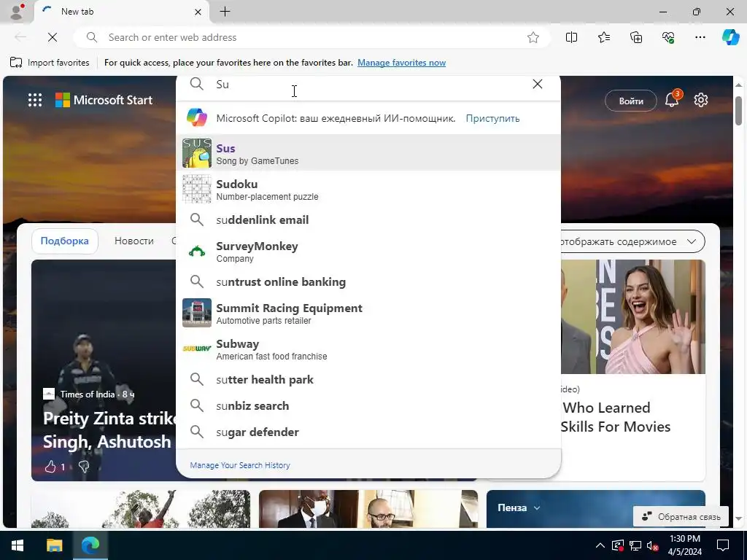This screenshot has height=560, width=747.
Task: Click the Microsoft Start logo
Action: (x=104, y=100)
